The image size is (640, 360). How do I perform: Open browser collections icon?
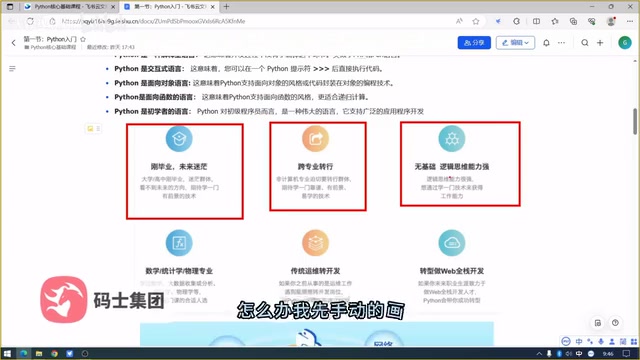pyautogui.click(x=573, y=21)
